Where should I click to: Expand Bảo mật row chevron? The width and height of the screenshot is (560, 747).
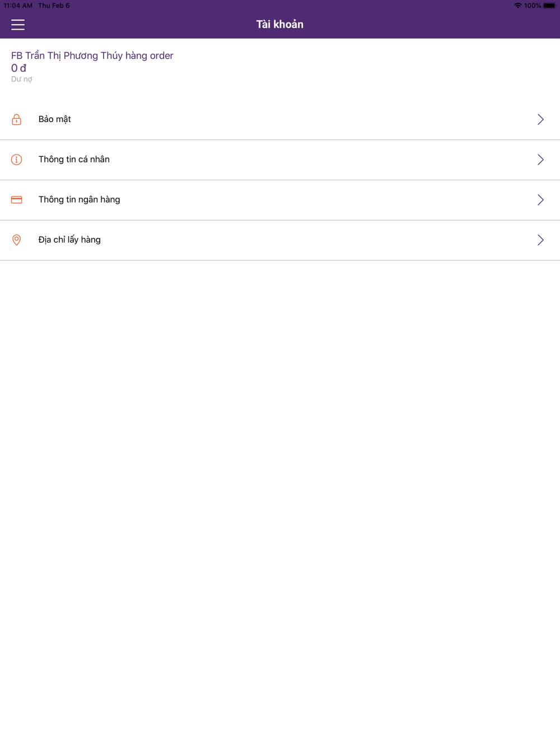tap(540, 119)
